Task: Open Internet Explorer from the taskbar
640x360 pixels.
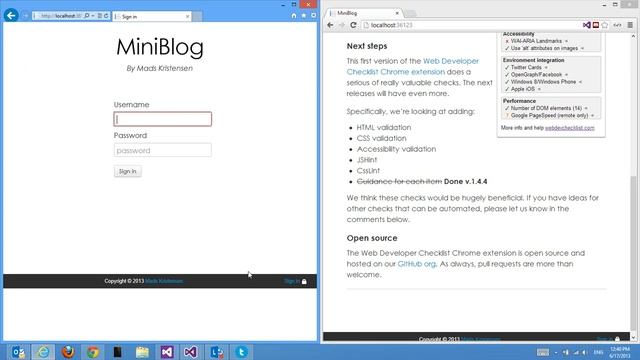Action: coord(43,352)
